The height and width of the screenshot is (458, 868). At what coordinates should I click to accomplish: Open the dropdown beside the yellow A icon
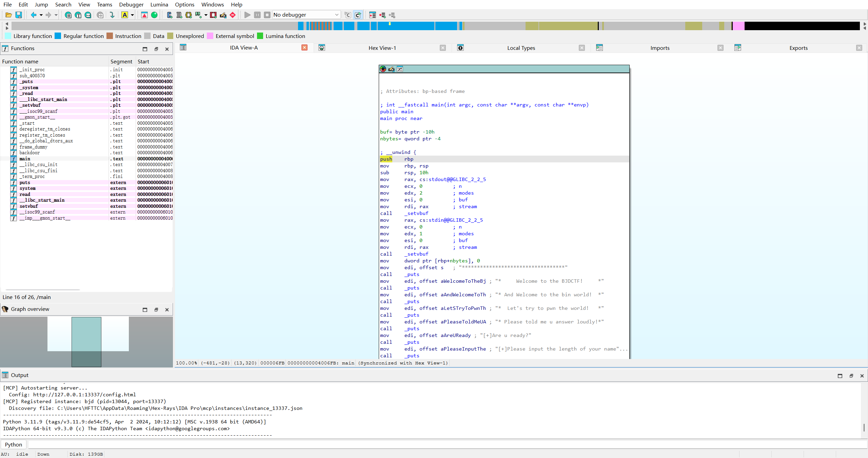132,15
